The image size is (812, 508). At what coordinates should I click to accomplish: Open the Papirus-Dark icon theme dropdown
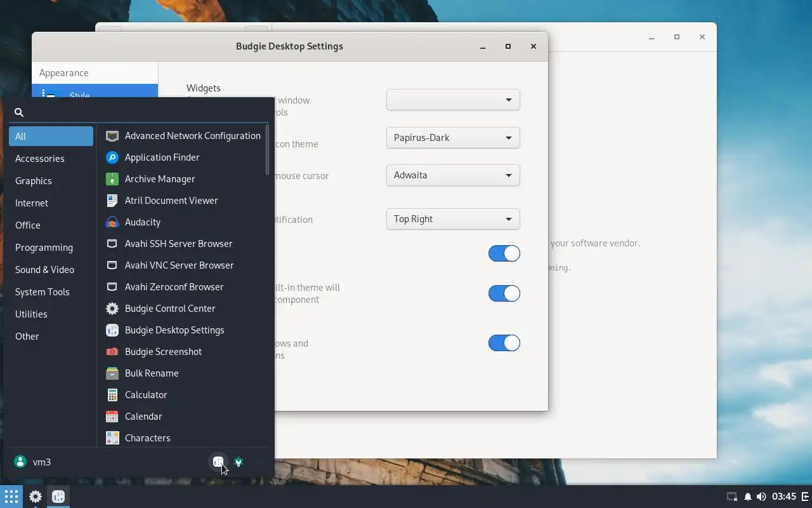tap(453, 138)
